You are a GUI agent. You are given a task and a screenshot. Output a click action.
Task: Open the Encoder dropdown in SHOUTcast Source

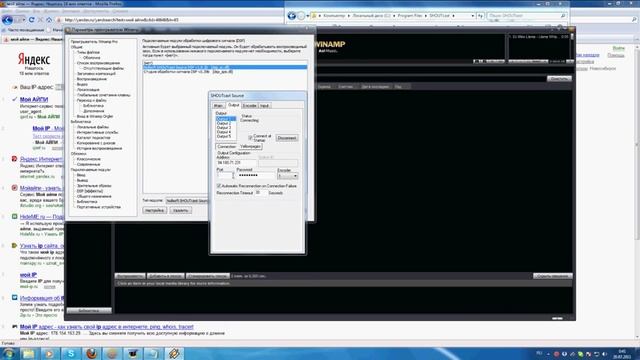(288, 176)
